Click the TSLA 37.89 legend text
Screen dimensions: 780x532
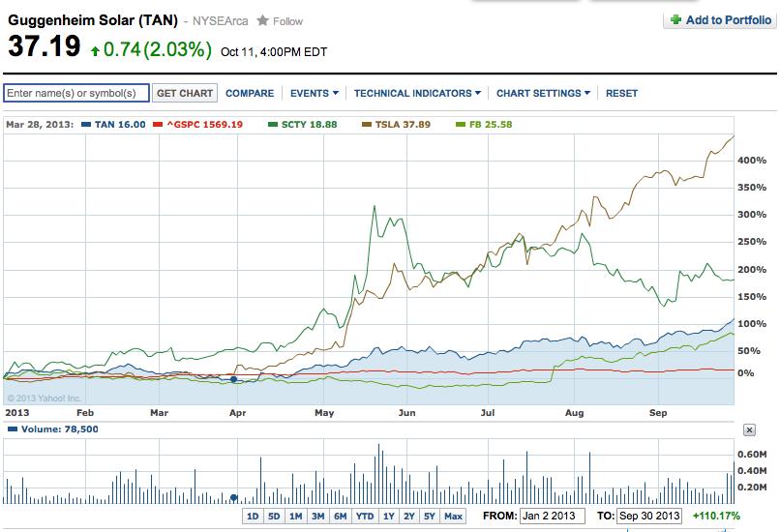point(403,125)
